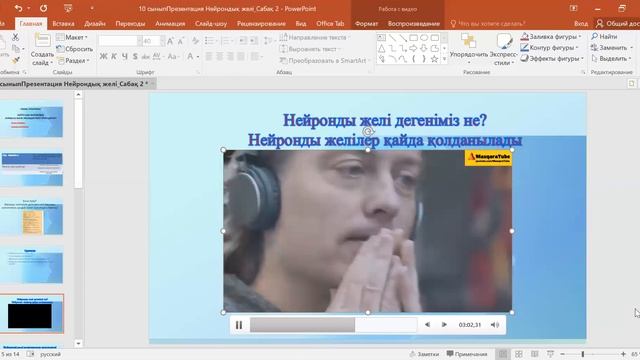Click Заметки notes button in status bar

pos(424,354)
